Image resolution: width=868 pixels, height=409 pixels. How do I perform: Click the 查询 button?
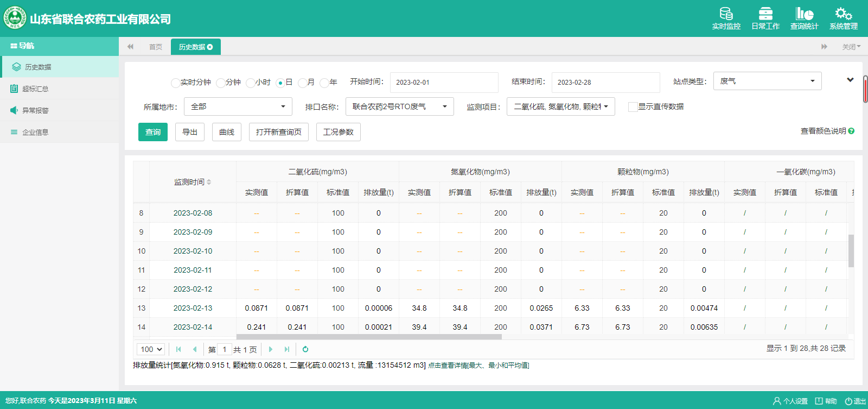click(x=153, y=132)
